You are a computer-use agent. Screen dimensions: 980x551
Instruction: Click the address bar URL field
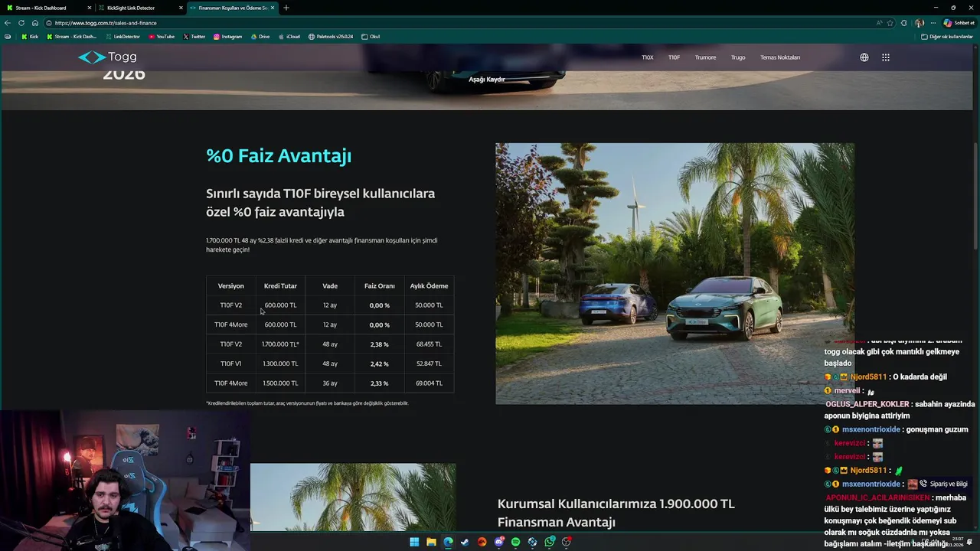coord(459,23)
